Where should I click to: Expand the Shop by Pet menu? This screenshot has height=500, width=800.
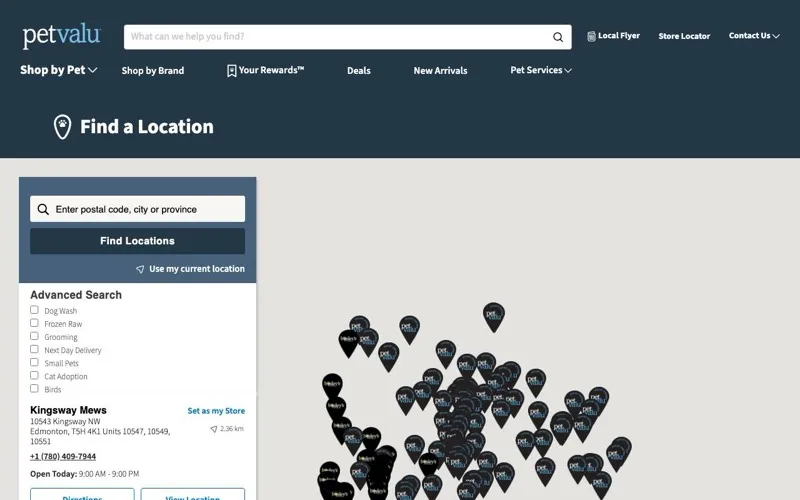(x=59, y=70)
